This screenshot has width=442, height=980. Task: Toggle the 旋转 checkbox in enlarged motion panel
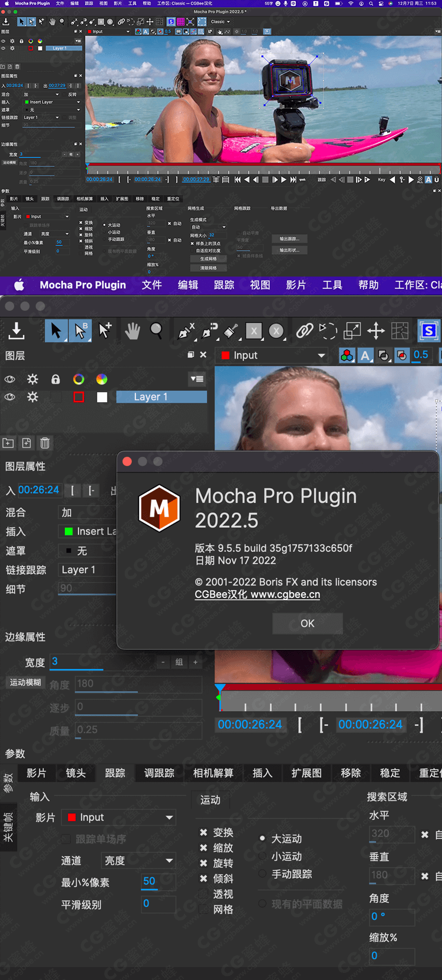click(x=203, y=863)
